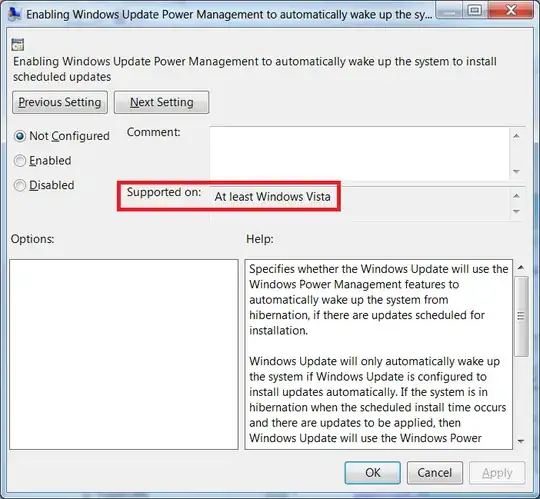Click the Supported on scroll up arrow
540x499 pixels.
516,196
